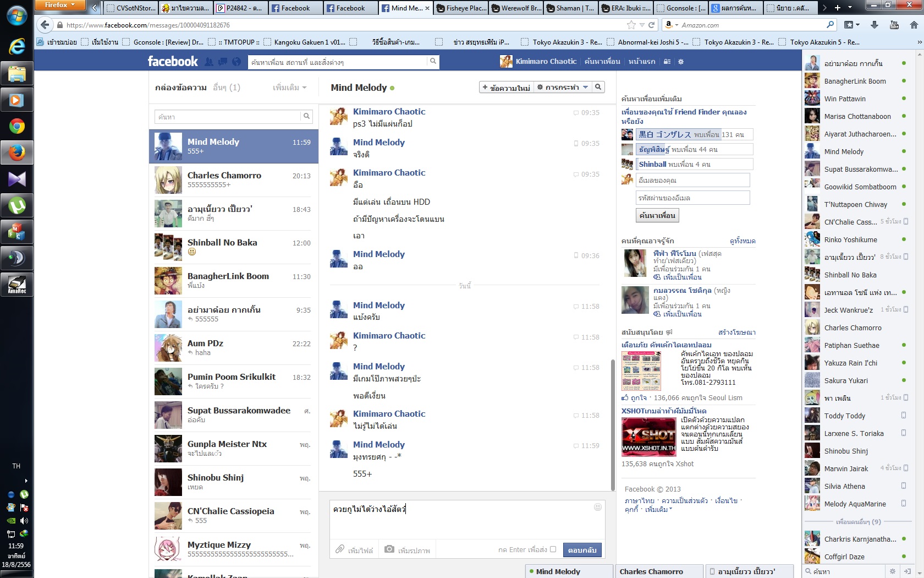Screen dimensions: 924x578
Task: Open a new Firefox tab
Action: click(838, 8)
